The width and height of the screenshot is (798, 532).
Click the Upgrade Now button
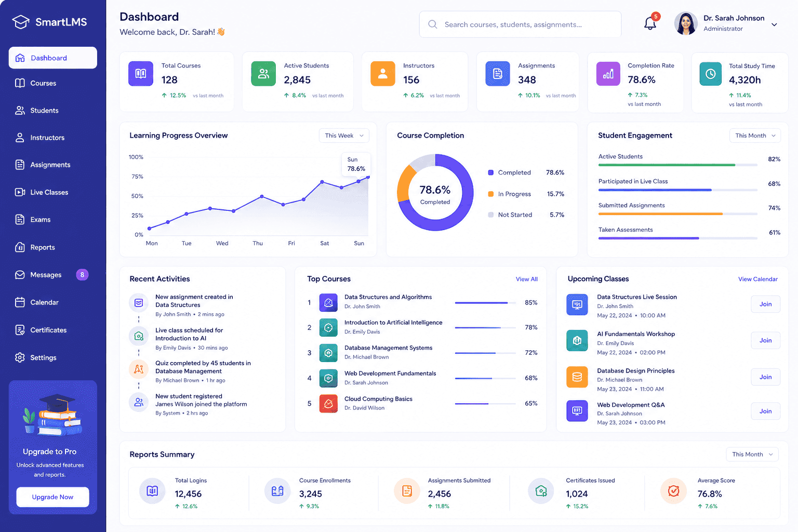coord(52,497)
